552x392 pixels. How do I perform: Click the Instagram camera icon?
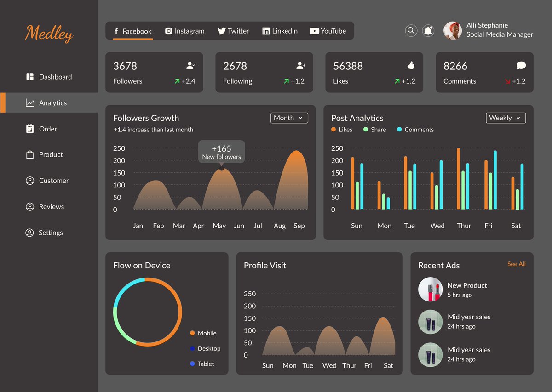(169, 31)
